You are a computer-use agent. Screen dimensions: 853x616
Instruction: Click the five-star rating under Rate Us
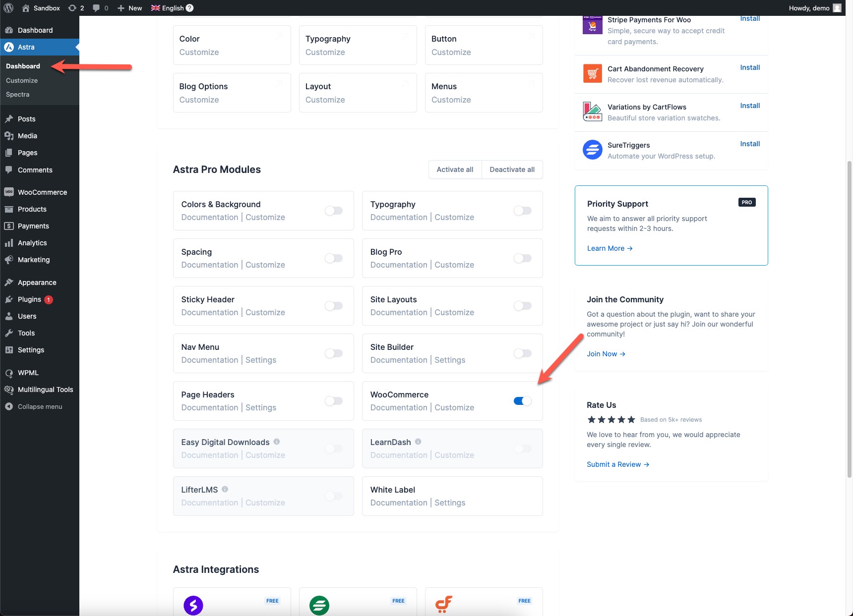611,420
